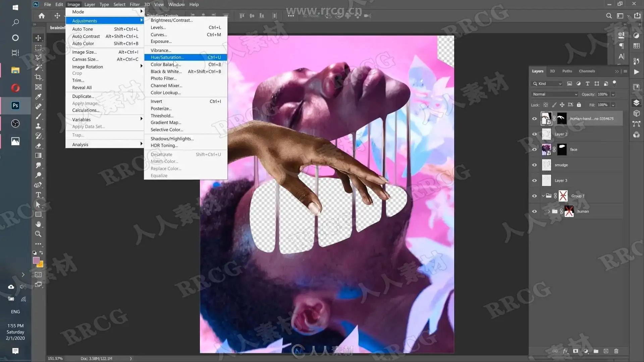Hide the Layer 3 layer
Image resolution: width=644 pixels, height=362 pixels.
(534, 180)
